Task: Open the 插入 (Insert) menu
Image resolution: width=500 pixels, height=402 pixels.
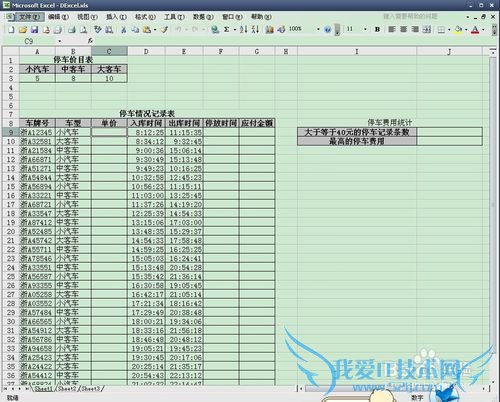Action: tap(116, 17)
